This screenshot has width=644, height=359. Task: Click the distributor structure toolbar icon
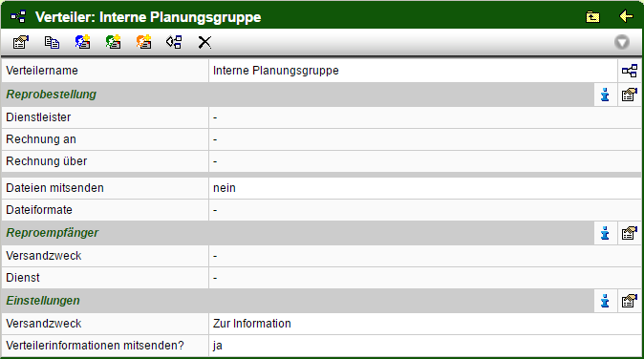(174, 42)
